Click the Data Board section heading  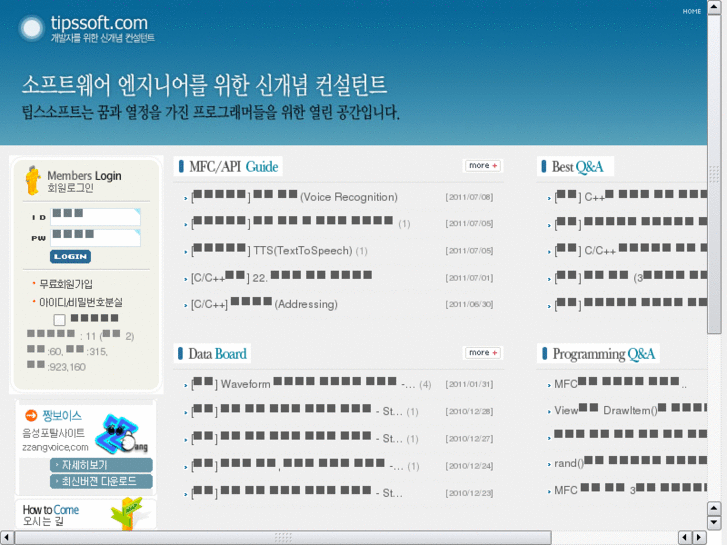pos(212,354)
